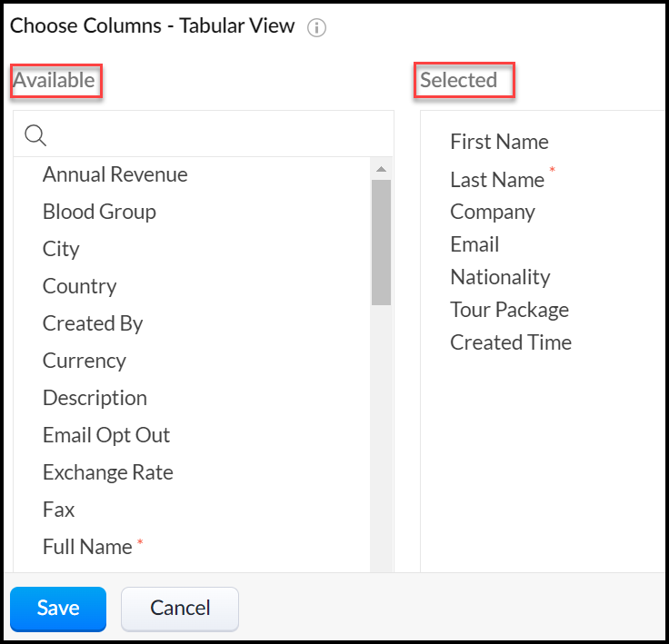The image size is (669, 644).
Task: Click Last Name in Selected columns
Action: [x=497, y=180]
